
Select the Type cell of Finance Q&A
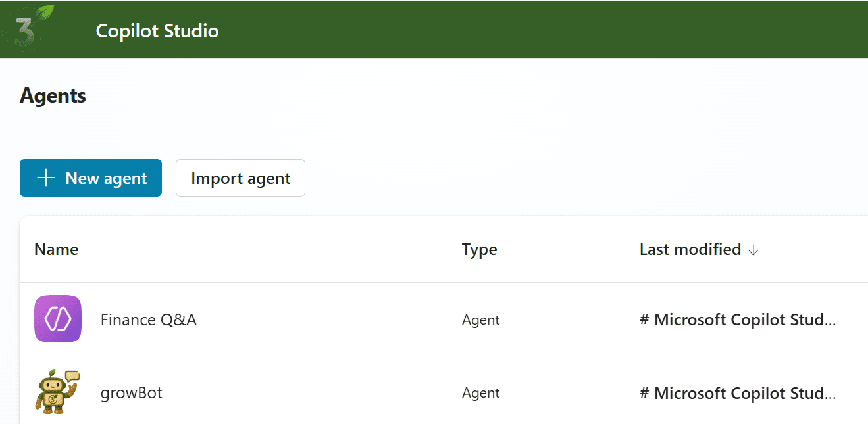(x=481, y=320)
